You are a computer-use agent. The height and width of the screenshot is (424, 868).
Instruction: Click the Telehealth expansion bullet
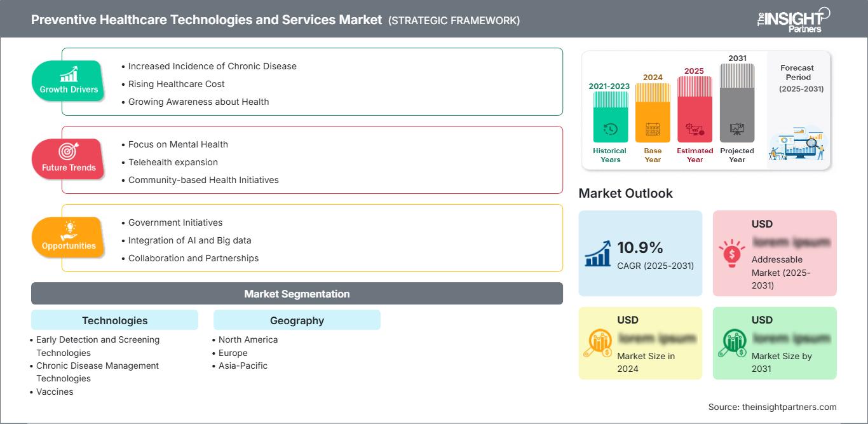tap(173, 162)
